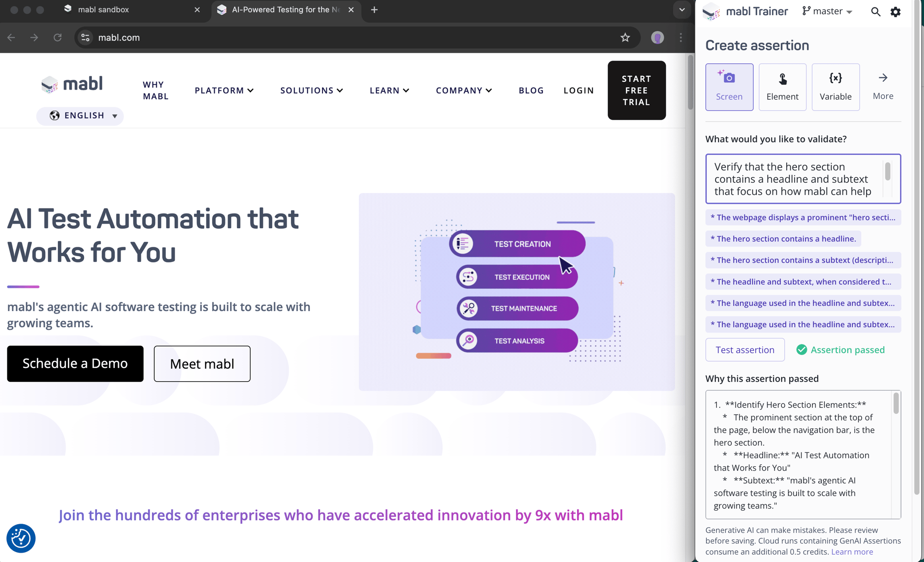Image resolution: width=924 pixels, height=562 pixels.
Task: Bookmark page with star icon
Action: tap(625, 37)
